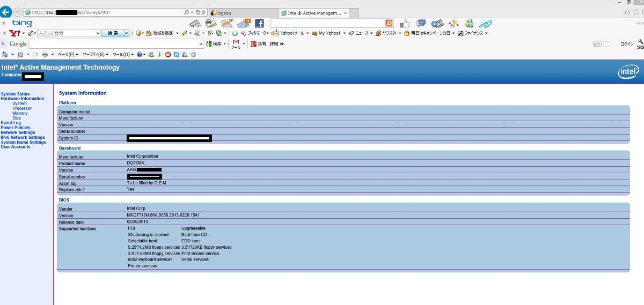Click the Bing mail icon with badge

(244, 23)
